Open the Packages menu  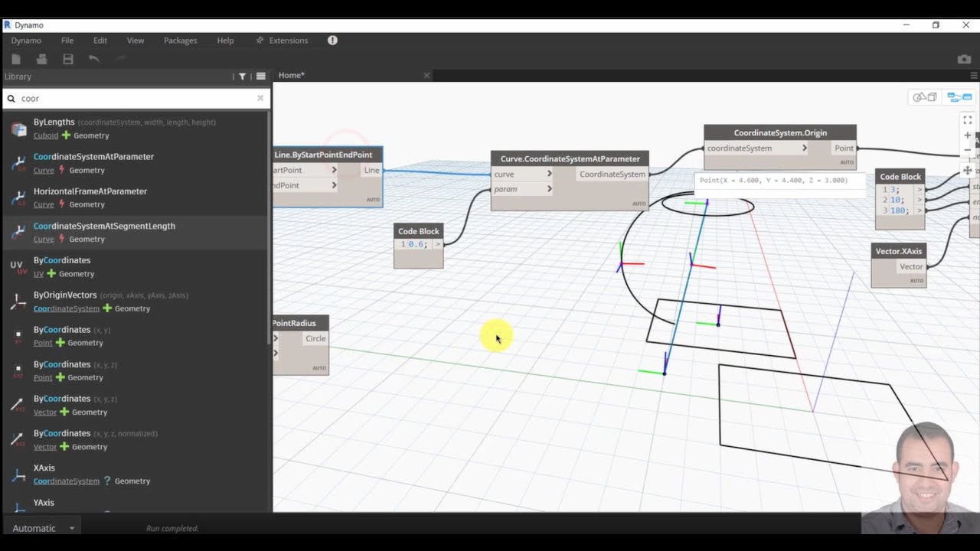[180, 41]
